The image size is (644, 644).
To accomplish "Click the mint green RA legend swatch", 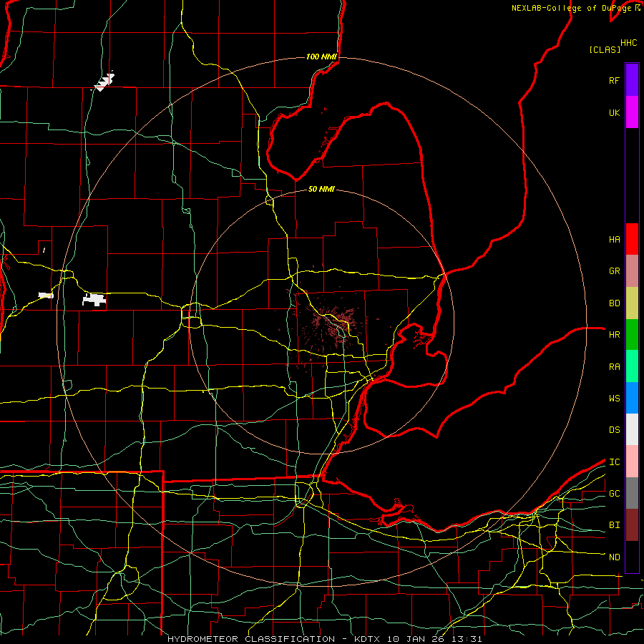I will pos(632,366).
